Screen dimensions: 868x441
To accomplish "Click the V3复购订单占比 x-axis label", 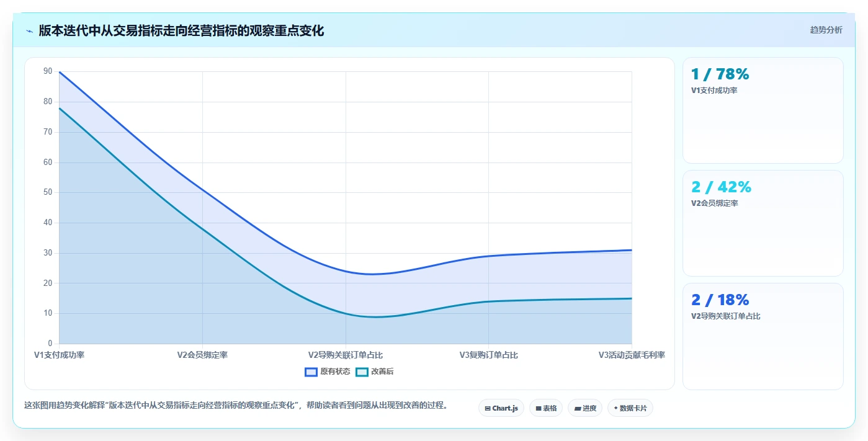I will 488,355.
